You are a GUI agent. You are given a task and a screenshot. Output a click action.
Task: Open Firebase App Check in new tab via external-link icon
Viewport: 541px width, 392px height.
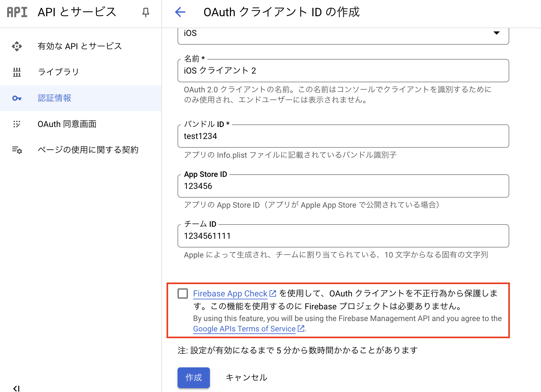(272, 293)
